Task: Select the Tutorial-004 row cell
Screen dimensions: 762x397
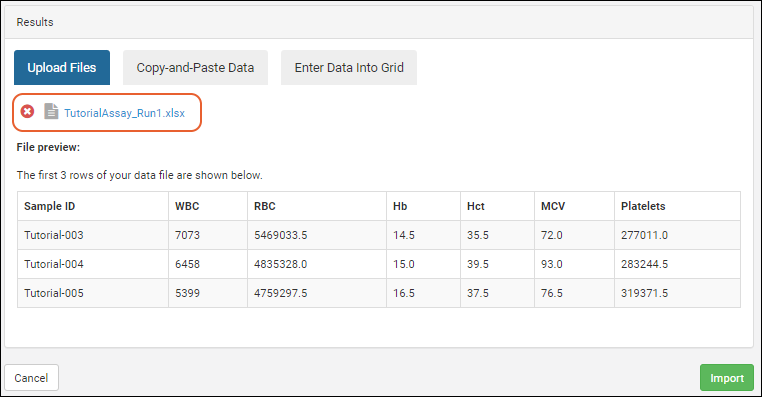Action: (x=93, y=264)
